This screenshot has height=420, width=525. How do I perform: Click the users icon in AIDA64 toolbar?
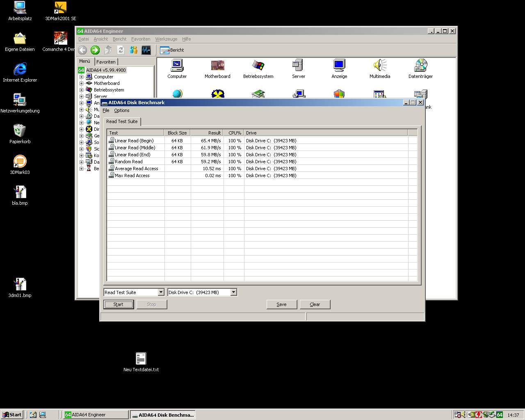click(x=133, y=50)
